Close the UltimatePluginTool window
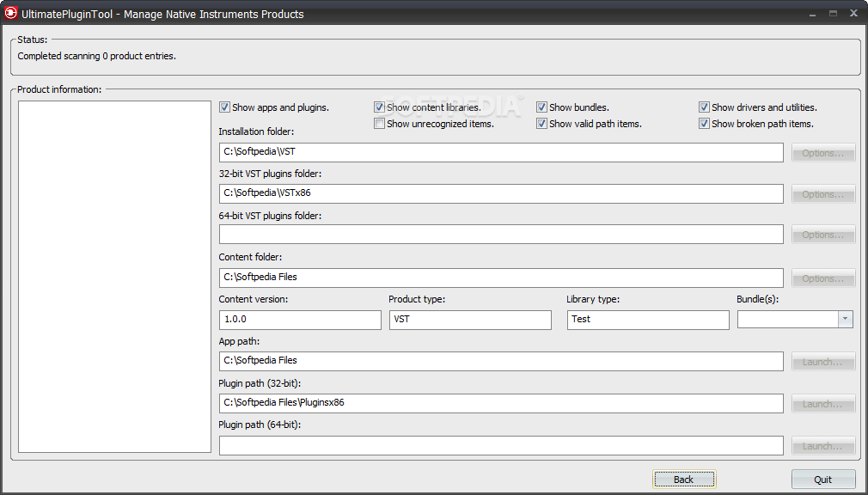The height and width of the screenshot is (495, 868). point(853,13)
